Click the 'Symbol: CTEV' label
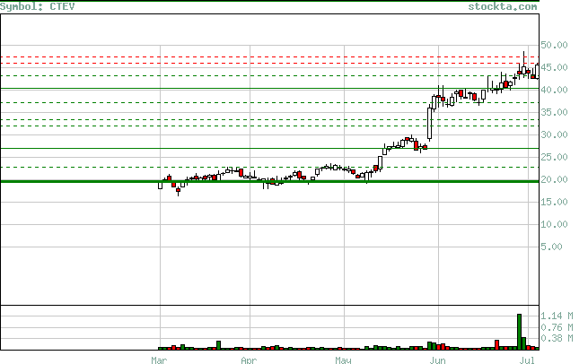Screen dimensions: 588x364 point(37,6)
